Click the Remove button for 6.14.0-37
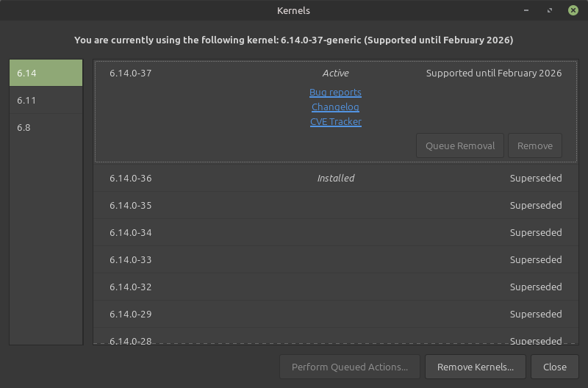The height and width of the screenshot is (388, 588). click(x=534, y=145)
